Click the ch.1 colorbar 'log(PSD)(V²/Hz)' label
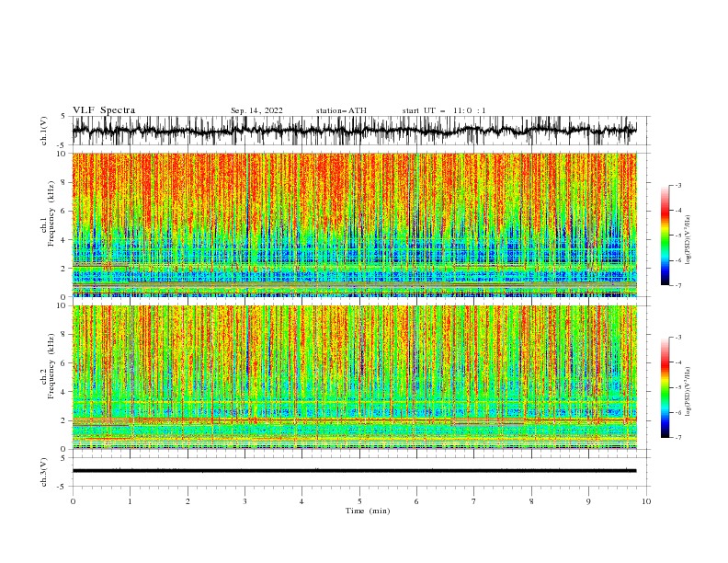This screenshot has height=563, width=728. (x=688, y=240)
